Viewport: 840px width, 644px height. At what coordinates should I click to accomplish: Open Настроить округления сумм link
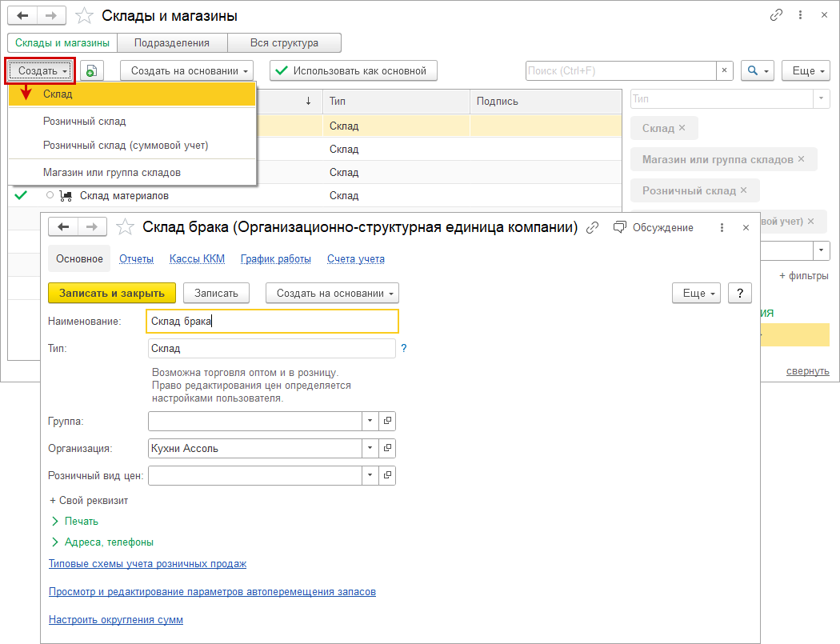pos(116,620)
